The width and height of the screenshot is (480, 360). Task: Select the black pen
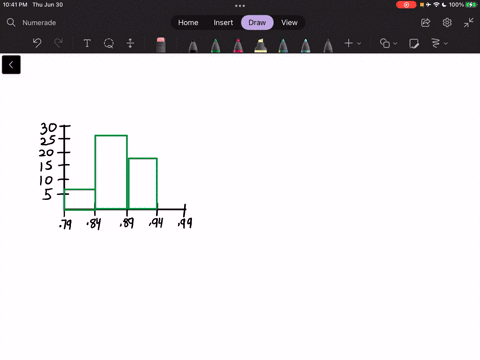[x=193, y=46]
